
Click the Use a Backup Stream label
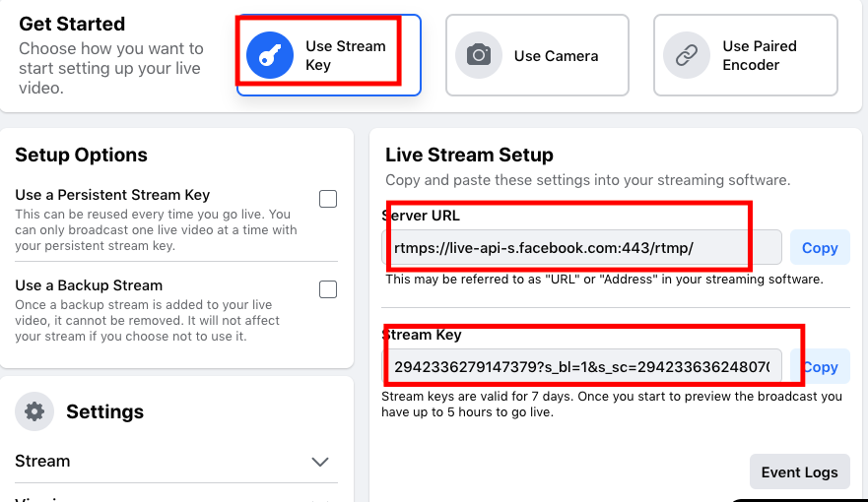(89, 285)
